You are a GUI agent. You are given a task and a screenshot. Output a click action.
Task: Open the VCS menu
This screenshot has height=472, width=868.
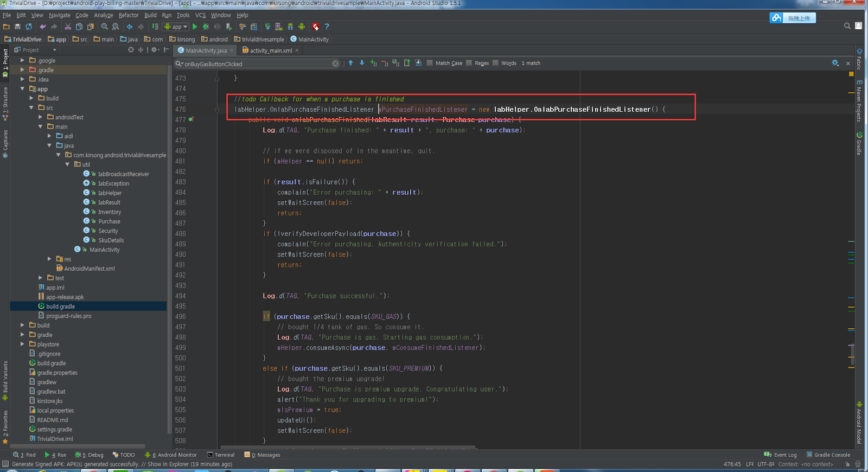pos(200,15)
